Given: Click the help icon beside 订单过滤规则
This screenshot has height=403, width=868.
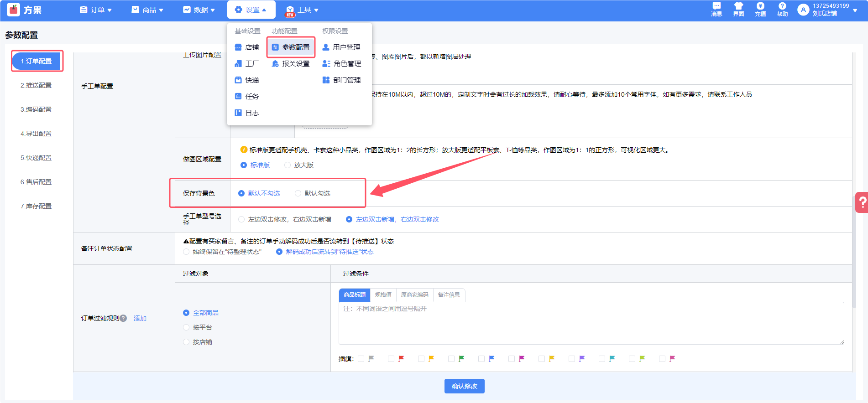Looking at the screenshot, I should coord(123,318).
